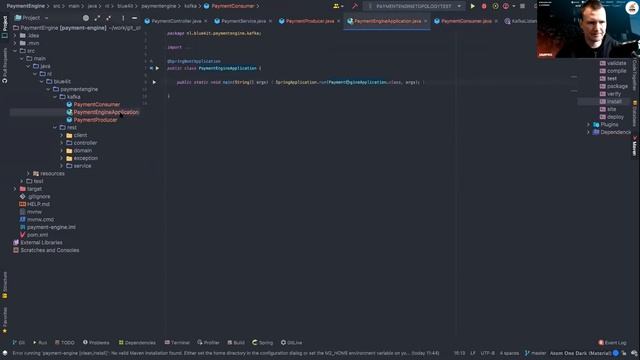Switch to PaymentConsumer.java tab
Viewport: 640px width, 360px height.
point(466,21)
